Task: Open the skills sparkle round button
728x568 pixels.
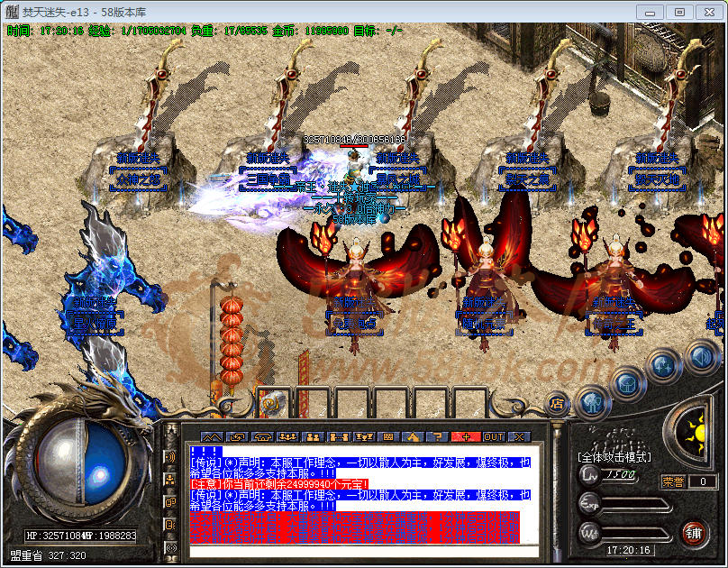Action: coord(664,366)
